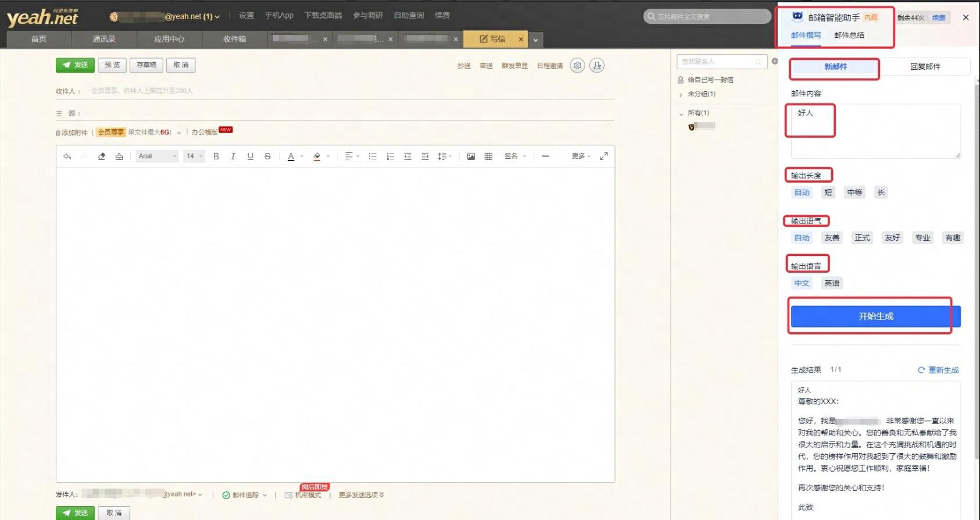
Task: Click the 重新生成 link
Action: point(938,370)
